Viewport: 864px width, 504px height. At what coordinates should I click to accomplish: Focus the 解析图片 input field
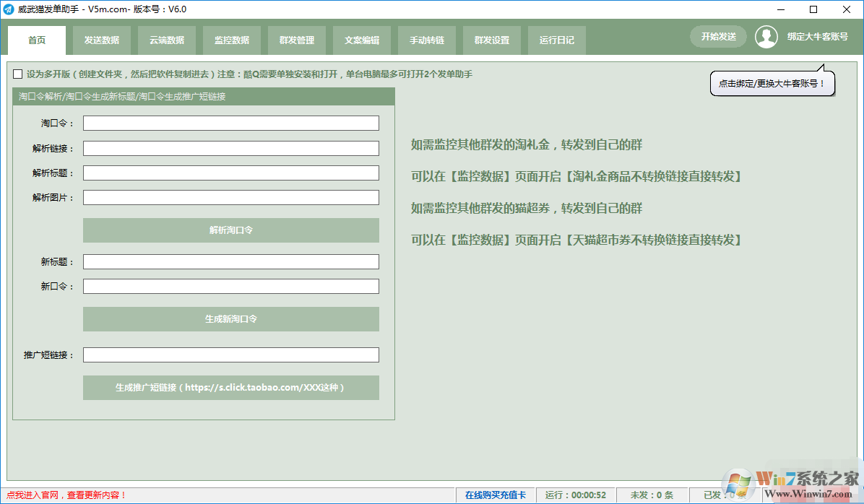(x=231, y=197)
